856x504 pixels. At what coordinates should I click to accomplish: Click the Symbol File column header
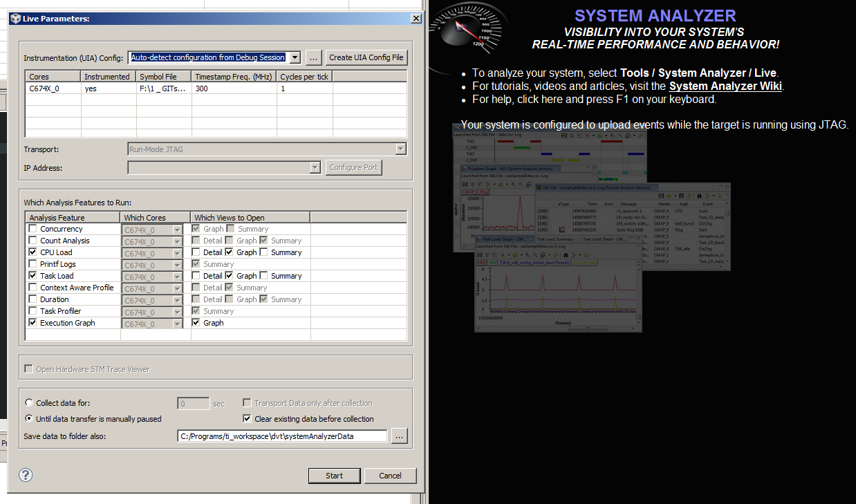[163, 77]
